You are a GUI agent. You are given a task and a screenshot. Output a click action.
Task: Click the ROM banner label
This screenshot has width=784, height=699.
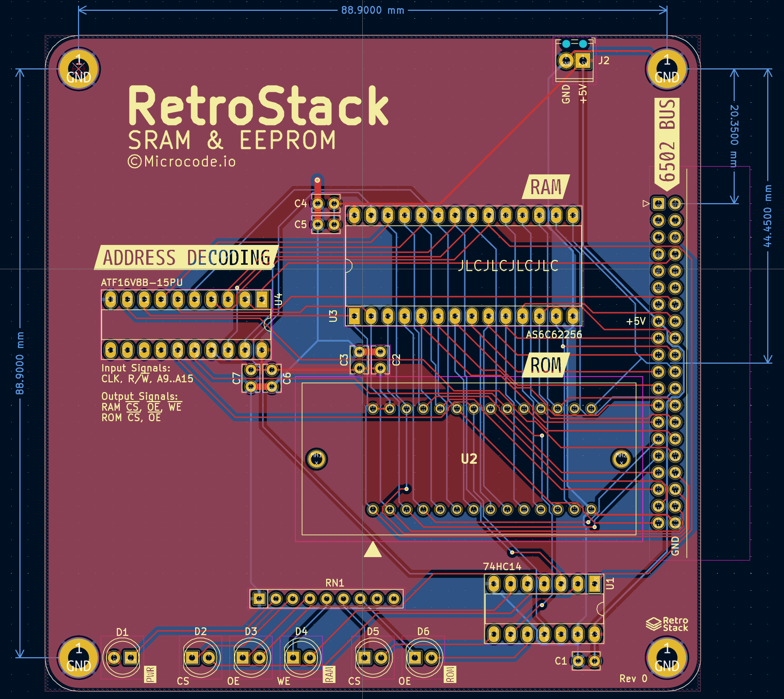[x=546, y=365]
